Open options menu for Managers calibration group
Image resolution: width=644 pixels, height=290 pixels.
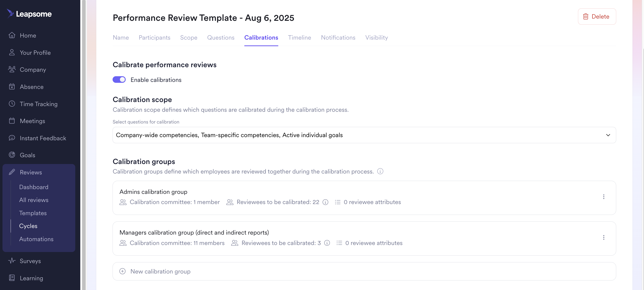[604, 237]
